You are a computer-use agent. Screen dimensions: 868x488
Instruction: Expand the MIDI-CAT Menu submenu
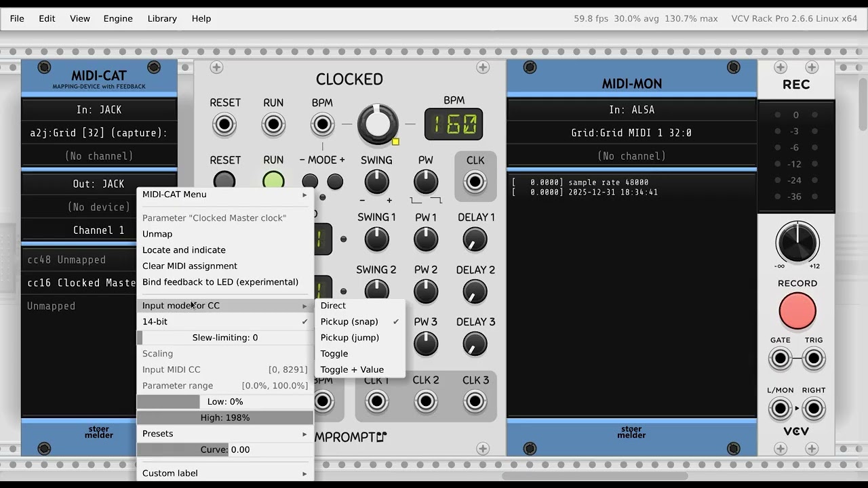225,195
